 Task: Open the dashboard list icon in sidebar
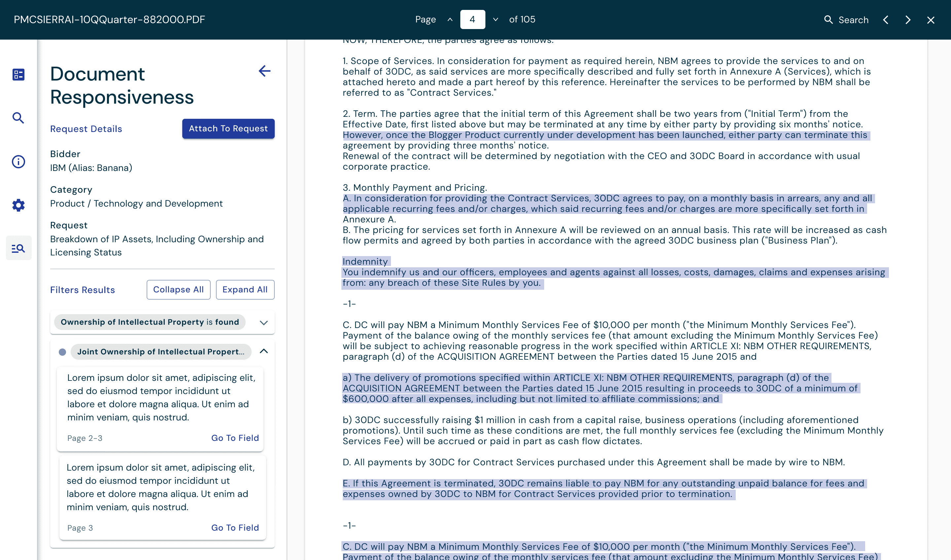coord(18,74)
